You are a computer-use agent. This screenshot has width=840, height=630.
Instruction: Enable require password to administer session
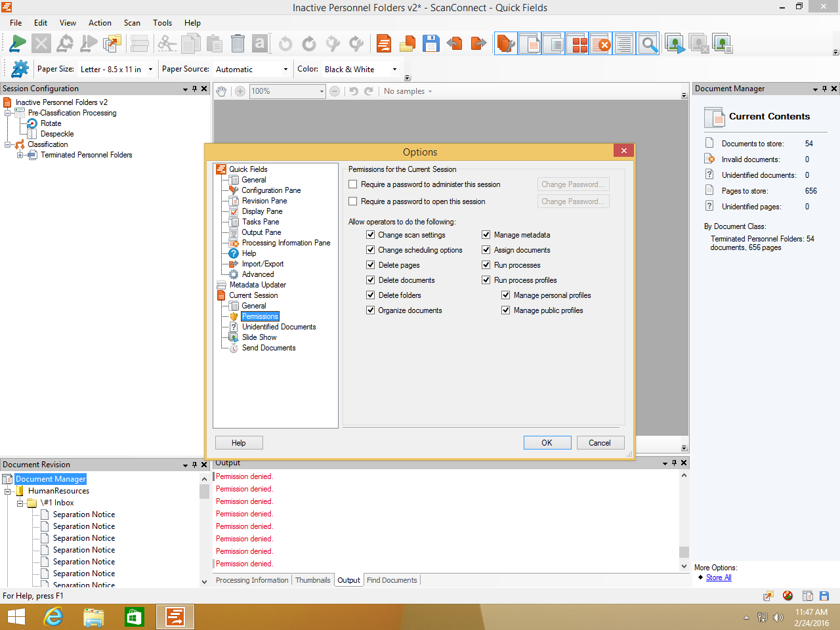click(353, 184)
